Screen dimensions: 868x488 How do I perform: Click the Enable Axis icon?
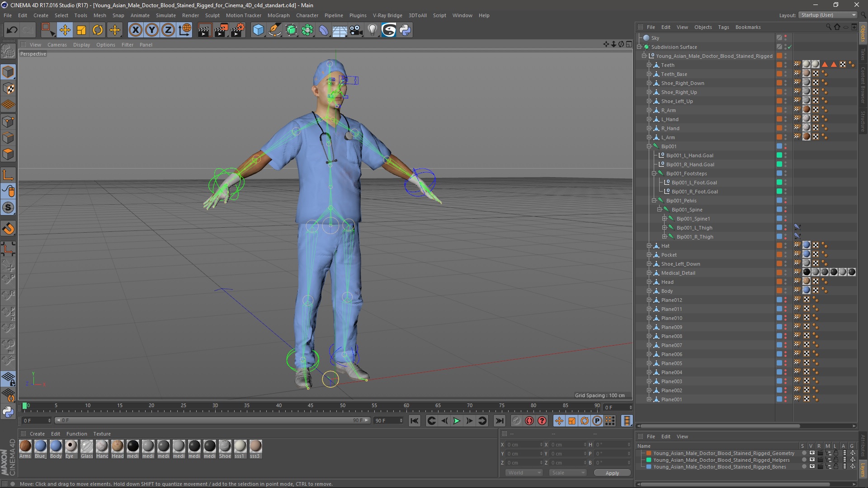tap(8, 175)
